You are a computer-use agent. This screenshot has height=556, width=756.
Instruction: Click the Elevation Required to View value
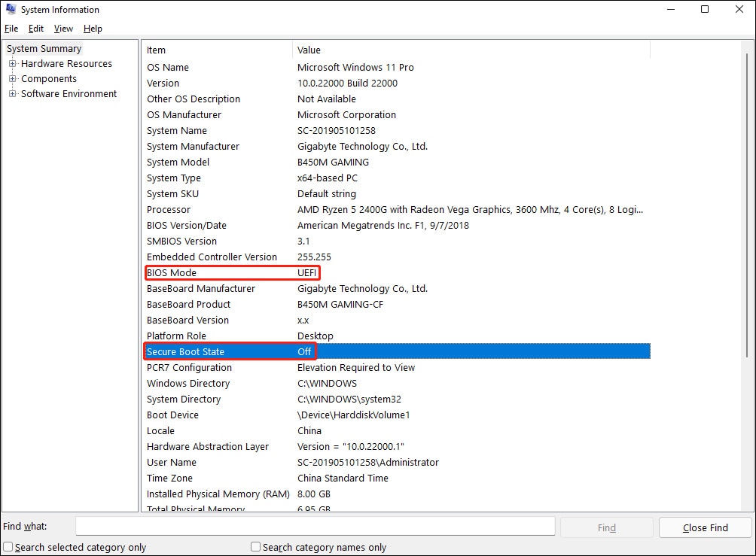[x=356, y=368]
